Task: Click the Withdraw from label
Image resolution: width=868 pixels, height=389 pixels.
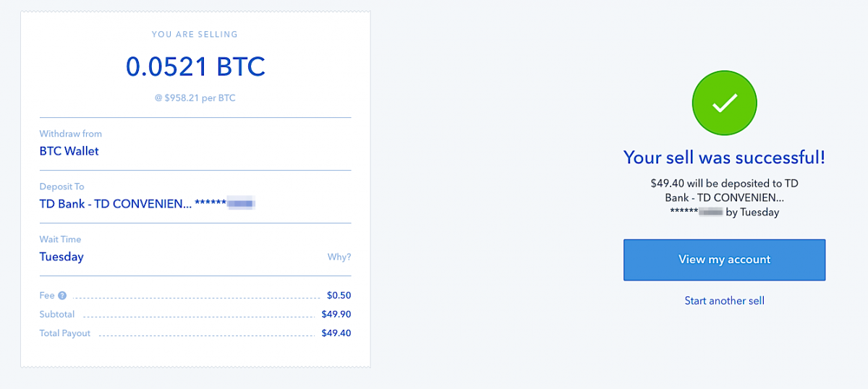Action: click(x=70, y=134)
